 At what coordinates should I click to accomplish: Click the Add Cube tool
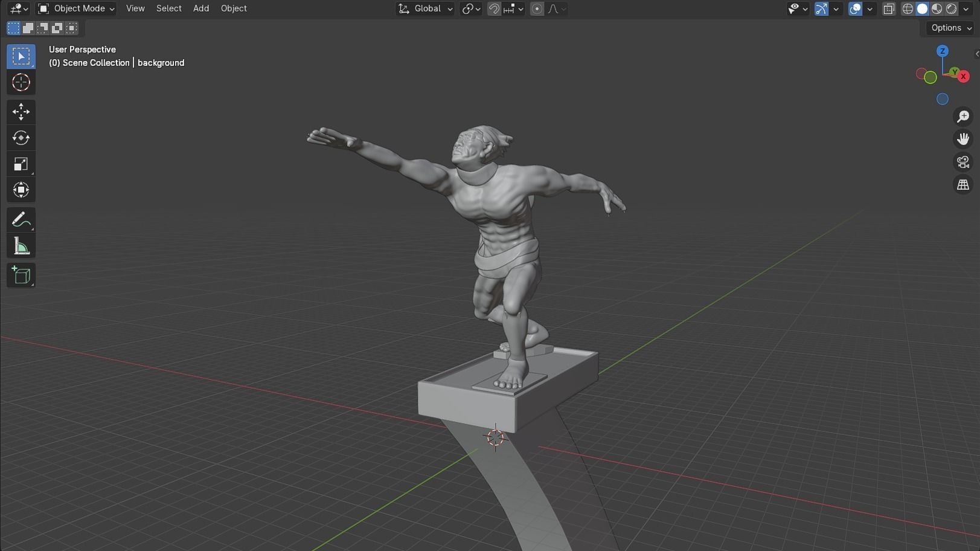21,275
